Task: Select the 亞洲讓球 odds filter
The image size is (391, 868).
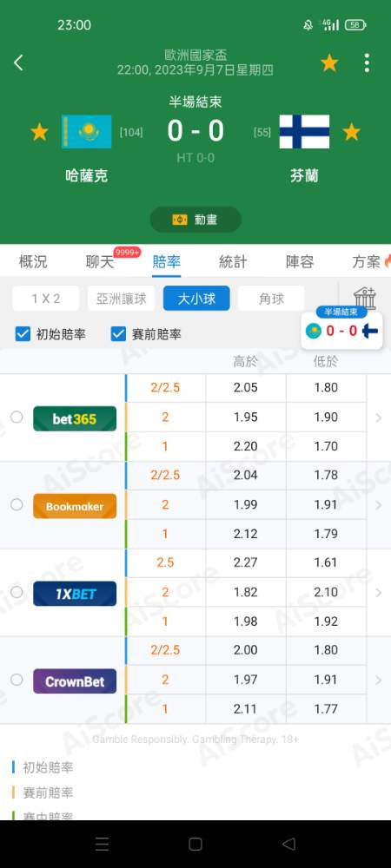Action: coord(122,299)
